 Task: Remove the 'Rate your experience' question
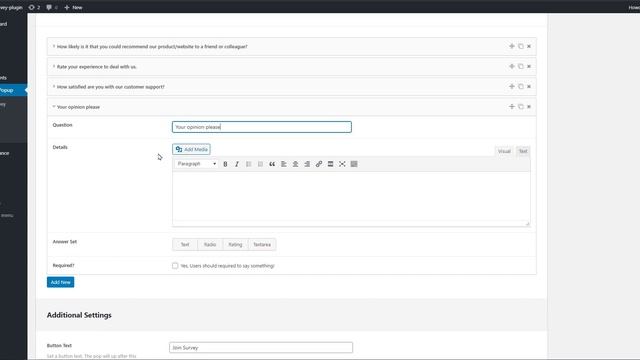coord(529,66)
